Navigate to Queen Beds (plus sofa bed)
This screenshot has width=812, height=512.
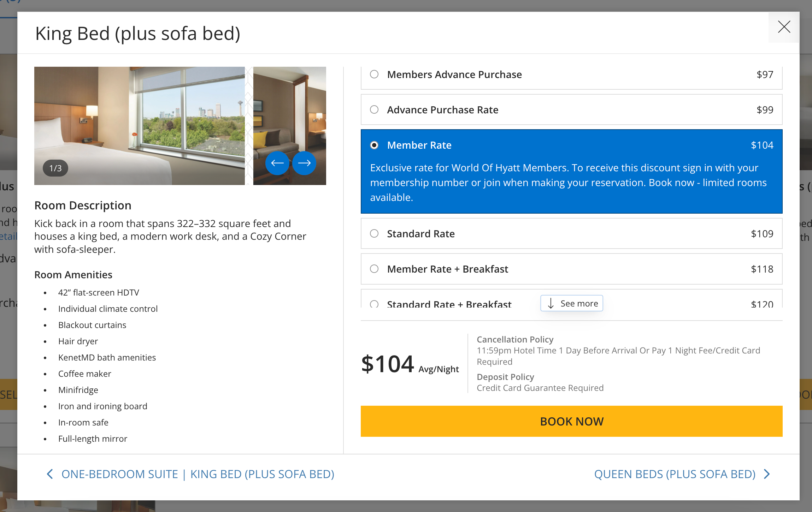coord(675,474)
